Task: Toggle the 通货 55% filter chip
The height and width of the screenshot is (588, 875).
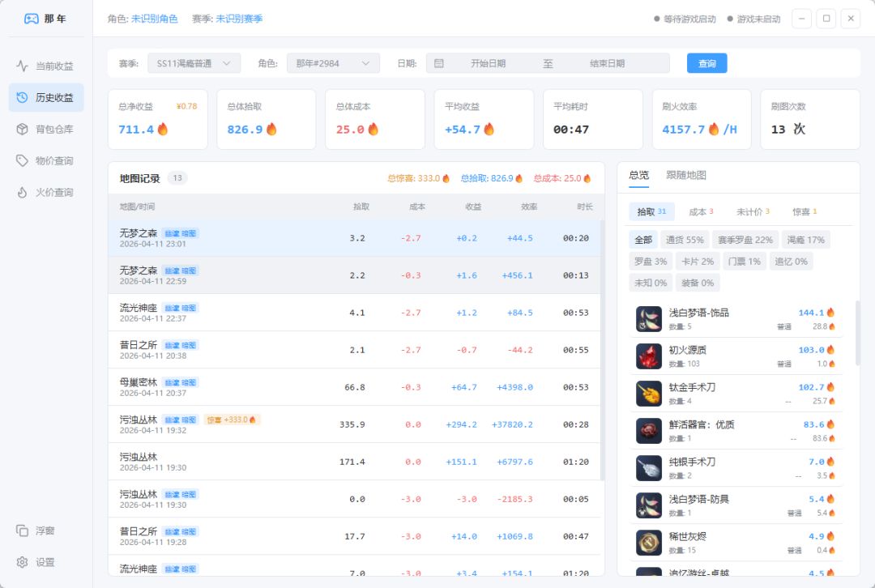Action: click(x=685, y=240)
